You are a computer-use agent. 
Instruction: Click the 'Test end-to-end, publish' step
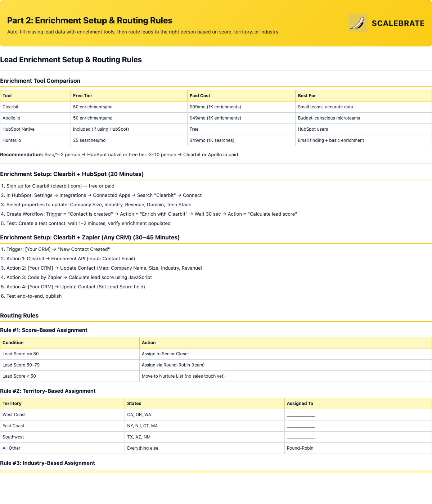click(x=34, y=296)
